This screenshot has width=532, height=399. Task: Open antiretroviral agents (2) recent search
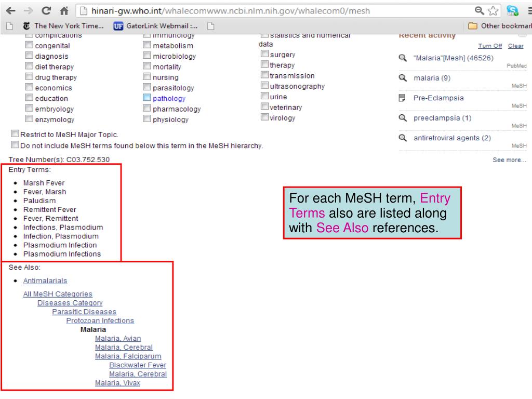coord(453,138)
